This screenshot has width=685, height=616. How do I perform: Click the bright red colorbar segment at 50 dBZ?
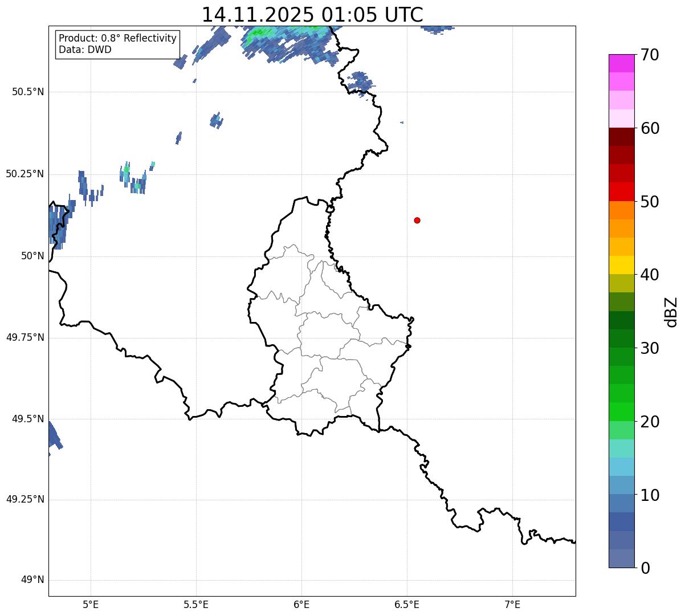click(x=621, y=192)
